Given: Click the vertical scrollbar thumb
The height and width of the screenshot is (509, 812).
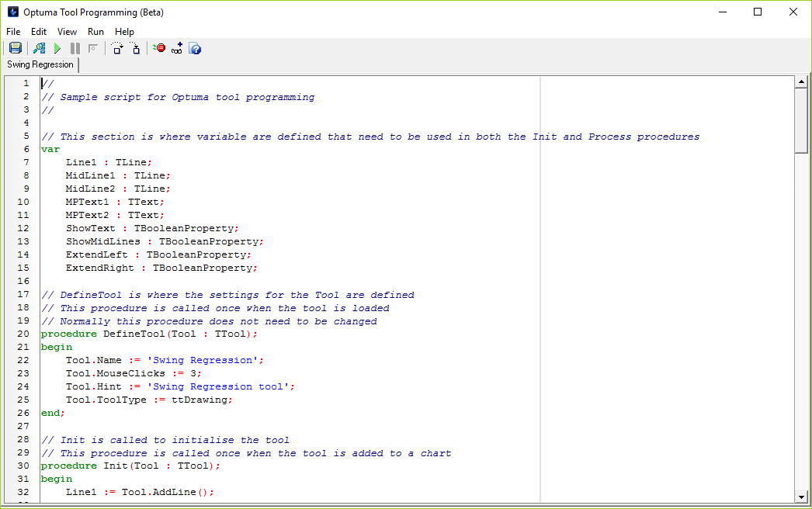Looking at the screenshot, I should pyautogui.click(x=802, y=120).
